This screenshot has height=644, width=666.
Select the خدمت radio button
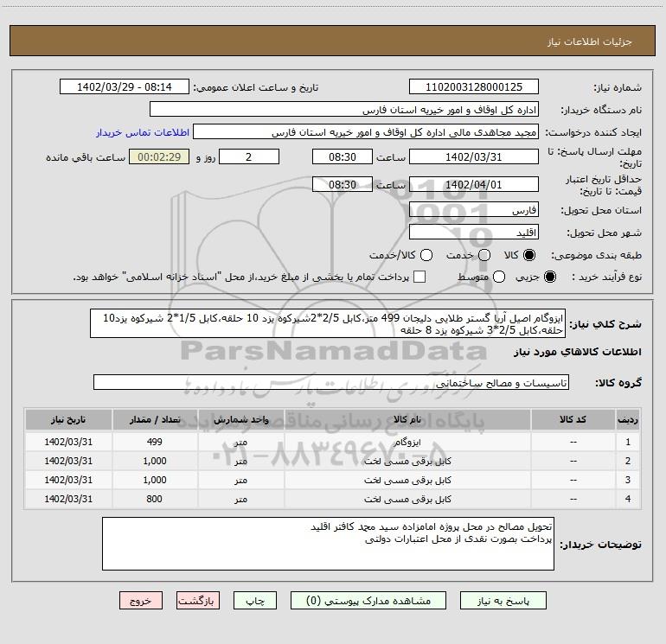click(484, 255)
